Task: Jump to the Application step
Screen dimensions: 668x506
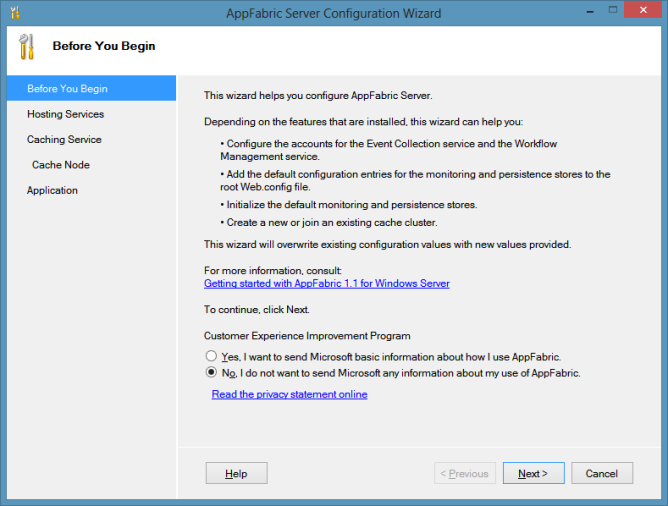Action: (52, 190)
